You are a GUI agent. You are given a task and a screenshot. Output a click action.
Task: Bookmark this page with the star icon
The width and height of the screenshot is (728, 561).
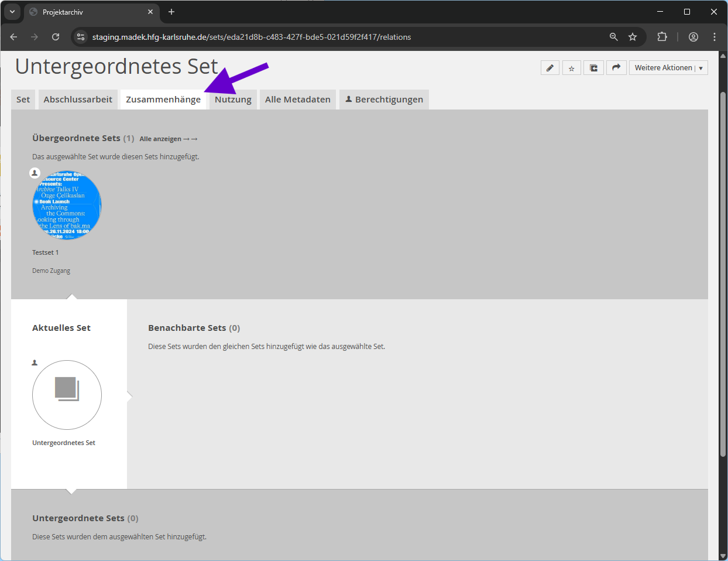633,37
